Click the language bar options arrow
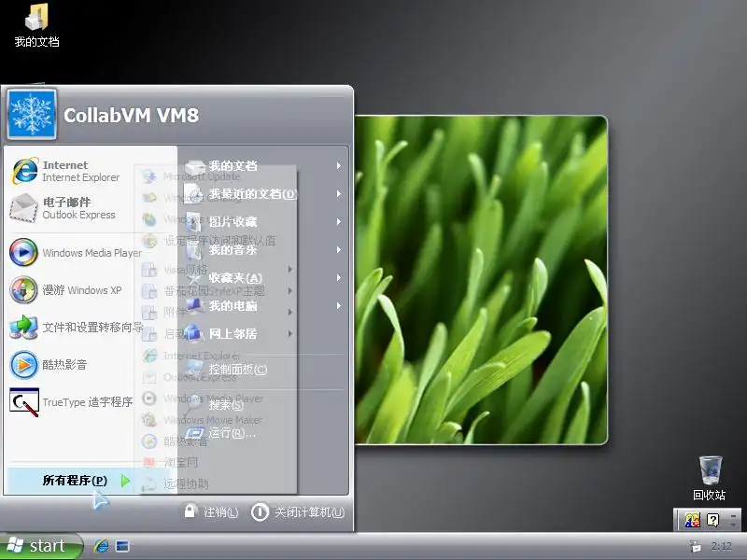Screen dimensions: 747x560 coord(734,523)
